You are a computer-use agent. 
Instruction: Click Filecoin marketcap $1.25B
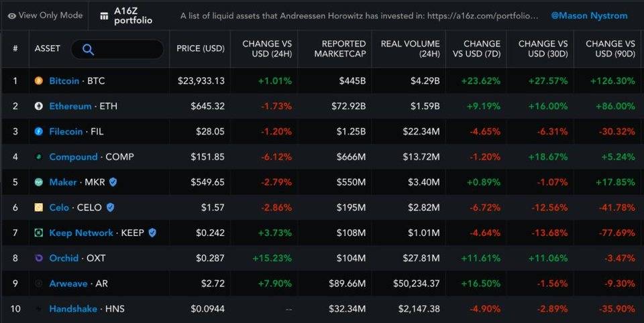[x=351, y=132]
